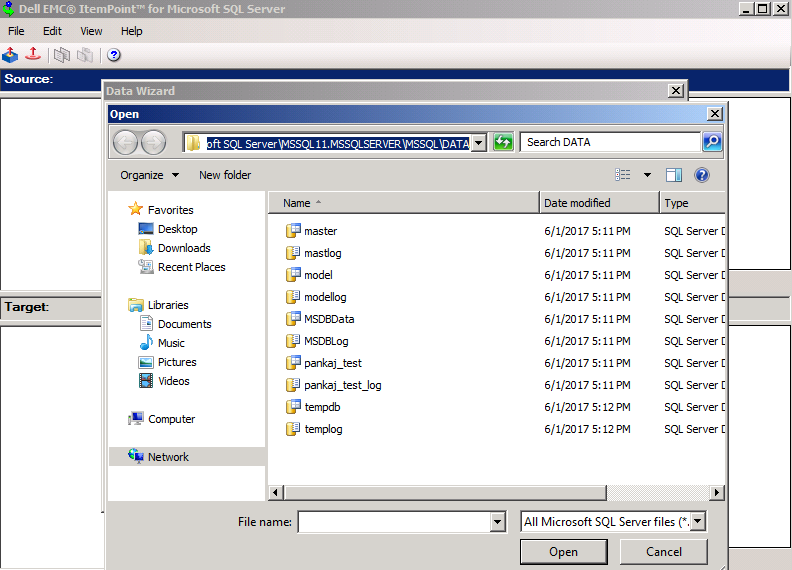Open the Help menu
The height and width of the screenshot is (570, 792).
(131, 31)
